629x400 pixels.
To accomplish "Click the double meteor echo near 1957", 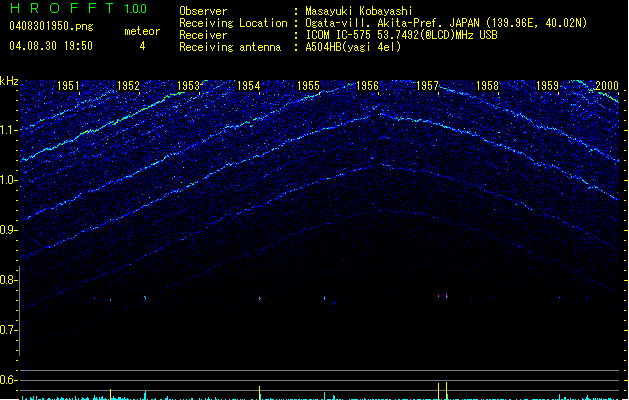I will point(442,296).
